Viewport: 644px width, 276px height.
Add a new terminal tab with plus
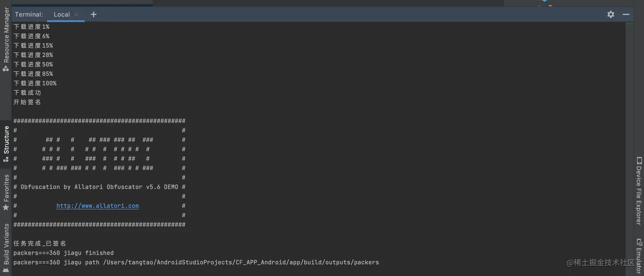pos(94,15)
